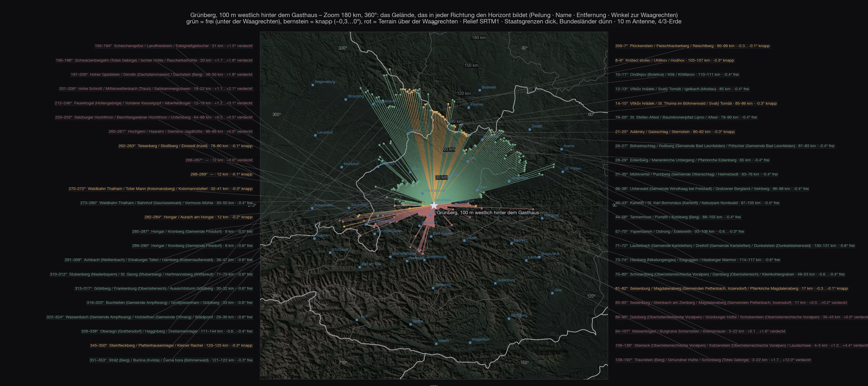868x386 pixels.
Task: Select the Budweis city label
Action: [489, 87]
